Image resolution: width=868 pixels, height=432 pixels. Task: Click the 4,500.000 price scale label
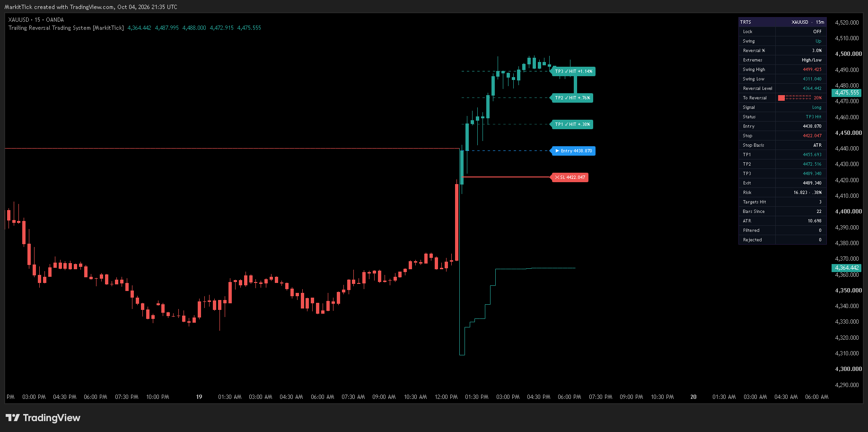[849, 54]
